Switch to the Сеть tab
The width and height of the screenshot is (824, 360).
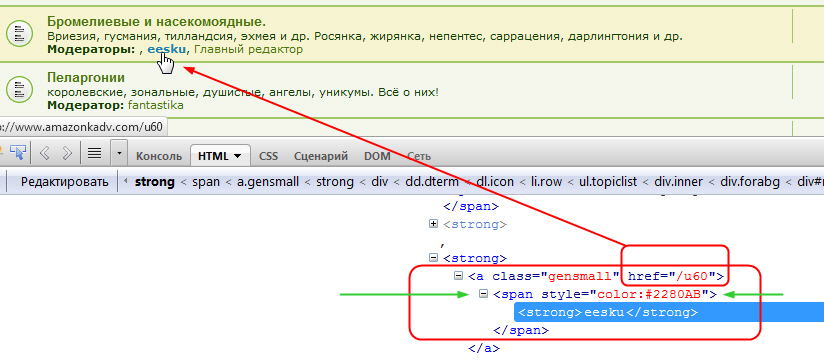click(419, 156)
